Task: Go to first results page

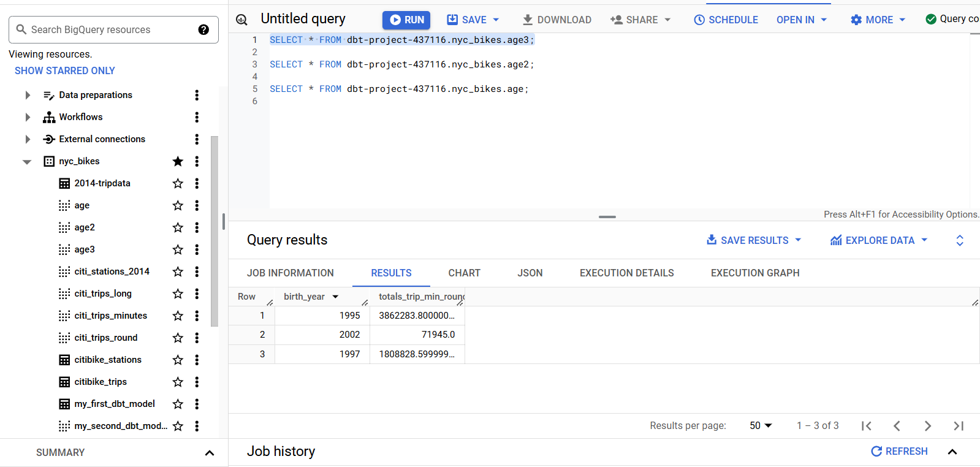Action: click(866, 425)
